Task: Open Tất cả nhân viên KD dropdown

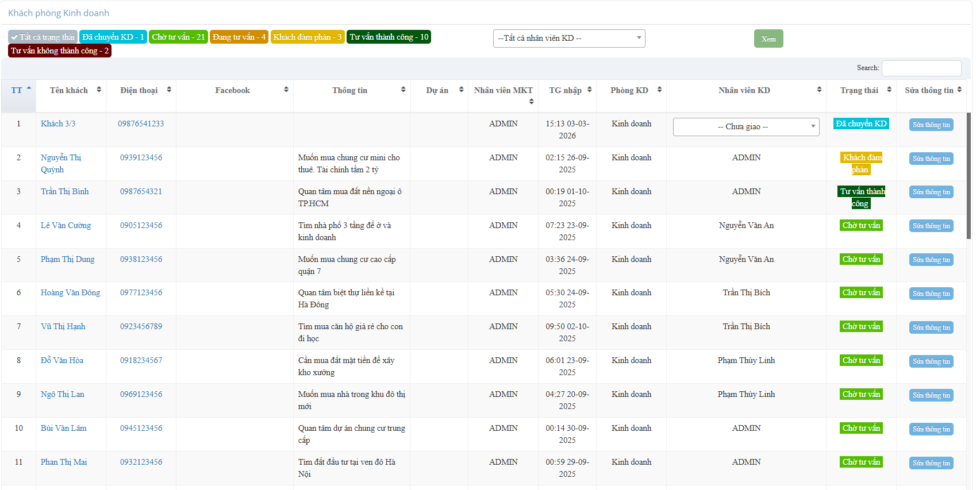Action: coord(568,38)
